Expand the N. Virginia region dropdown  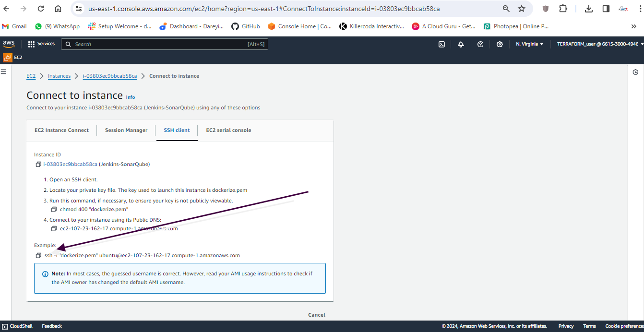tap(530, 44)
